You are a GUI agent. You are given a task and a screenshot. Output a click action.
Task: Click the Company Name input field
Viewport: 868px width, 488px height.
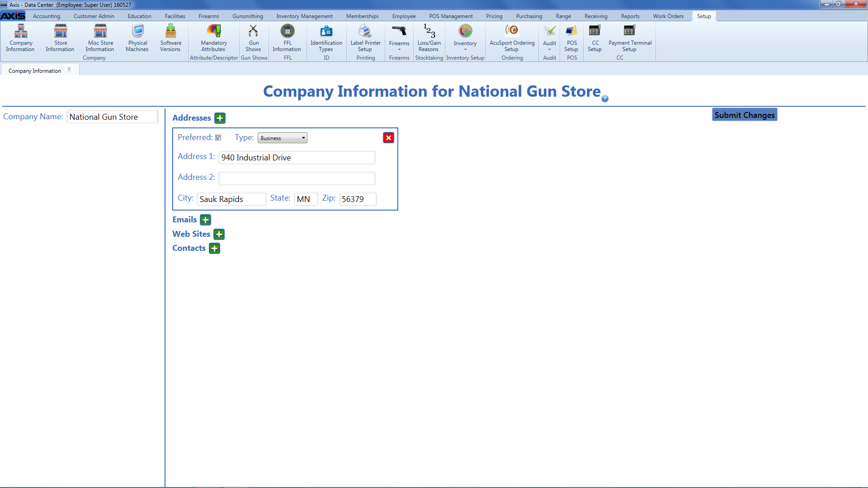113,117
